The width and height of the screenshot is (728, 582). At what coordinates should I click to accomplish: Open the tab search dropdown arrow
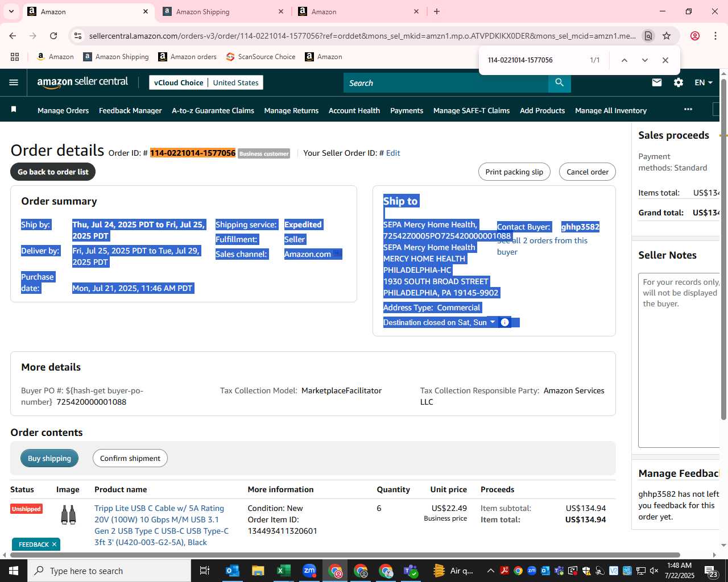coord(11,11)
